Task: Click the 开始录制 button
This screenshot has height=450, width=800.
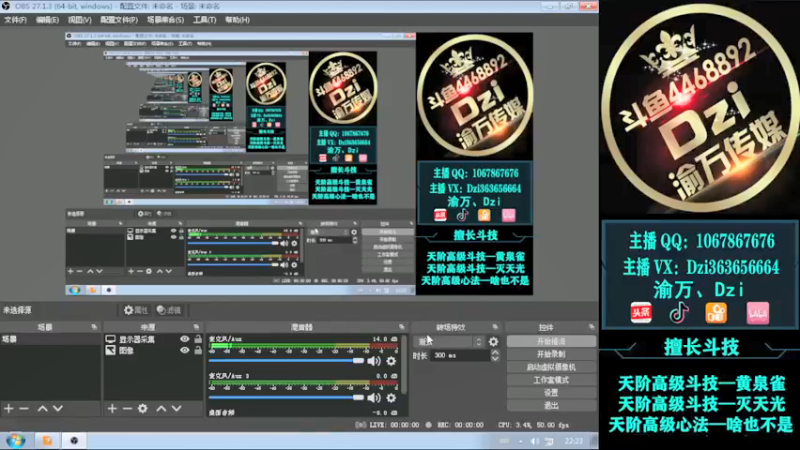Action: coord(551,354)
